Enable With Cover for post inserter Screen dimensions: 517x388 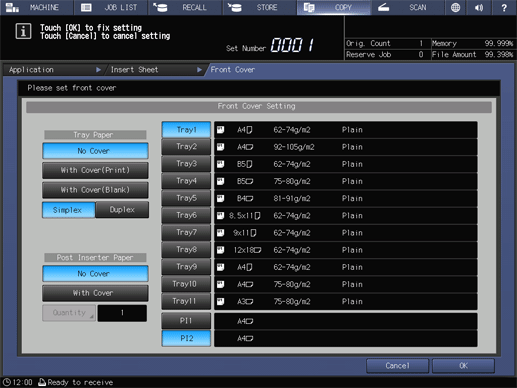point(95,293)
